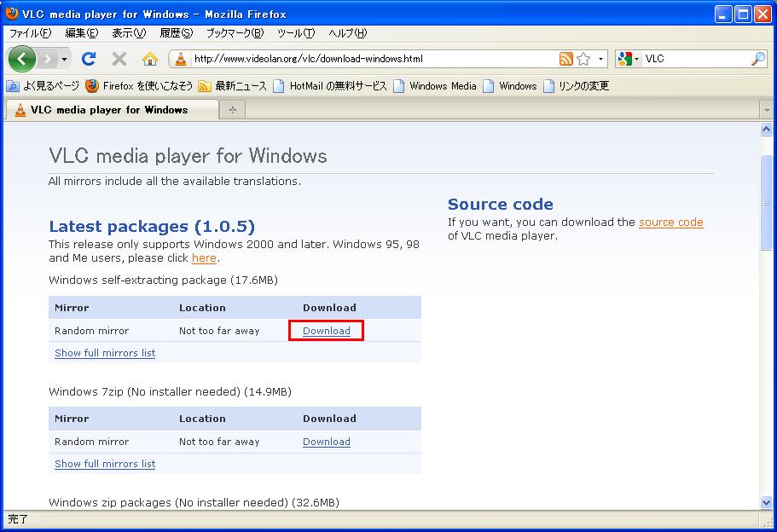Click the 完了 status bar text
777x532 pixels.
pos(18,519)
